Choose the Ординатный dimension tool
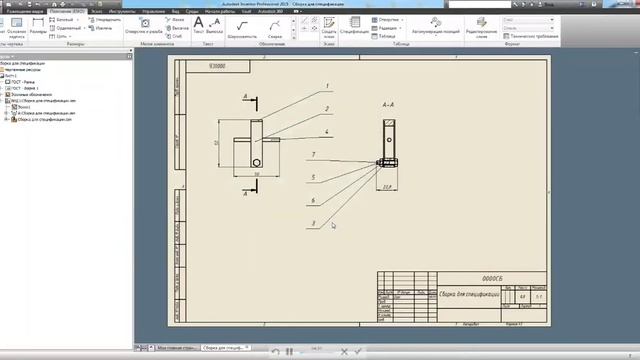The image size is (640, 360). pos(65,28)
